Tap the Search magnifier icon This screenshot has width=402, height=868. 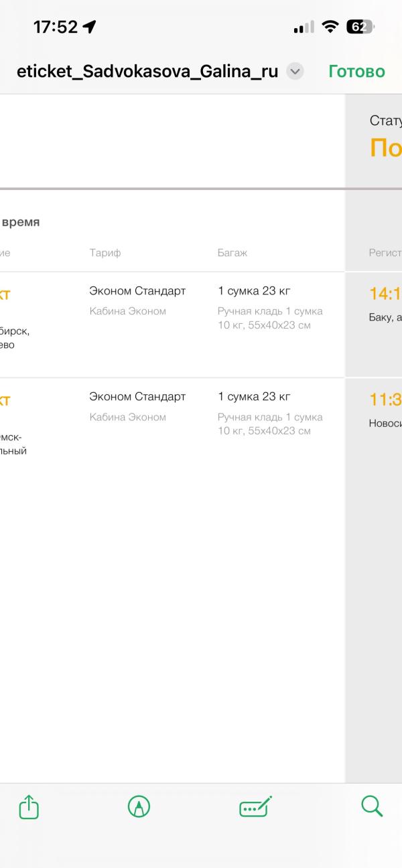coord(372,806)
